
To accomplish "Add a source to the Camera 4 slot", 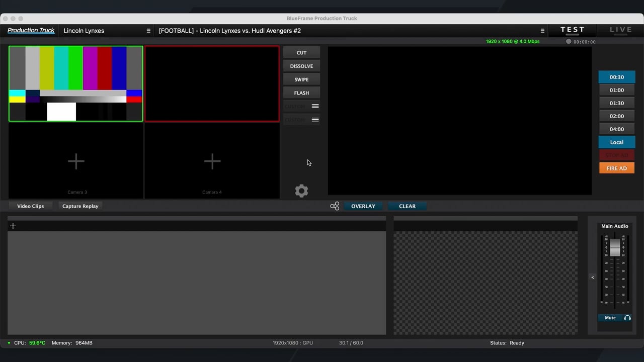I will coord(212,161).
